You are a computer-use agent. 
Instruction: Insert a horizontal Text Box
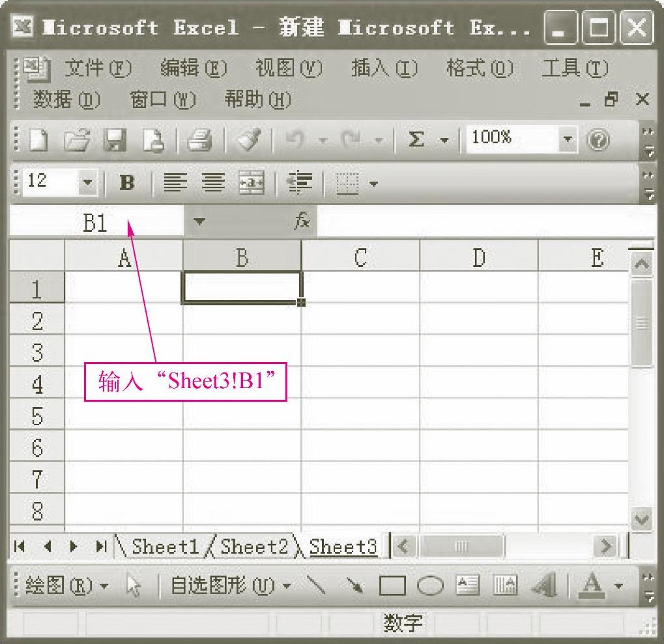click(x=468, y=585)
